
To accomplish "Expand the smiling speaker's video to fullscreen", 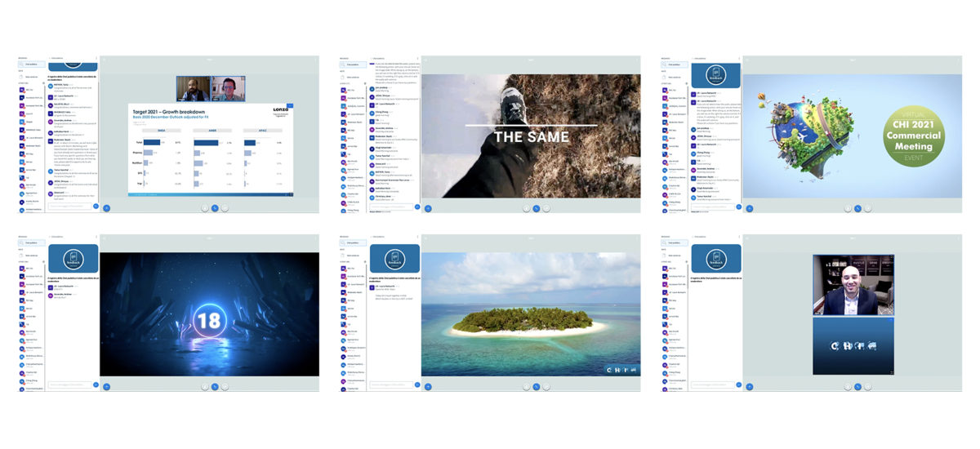I will tap(890, 257).
